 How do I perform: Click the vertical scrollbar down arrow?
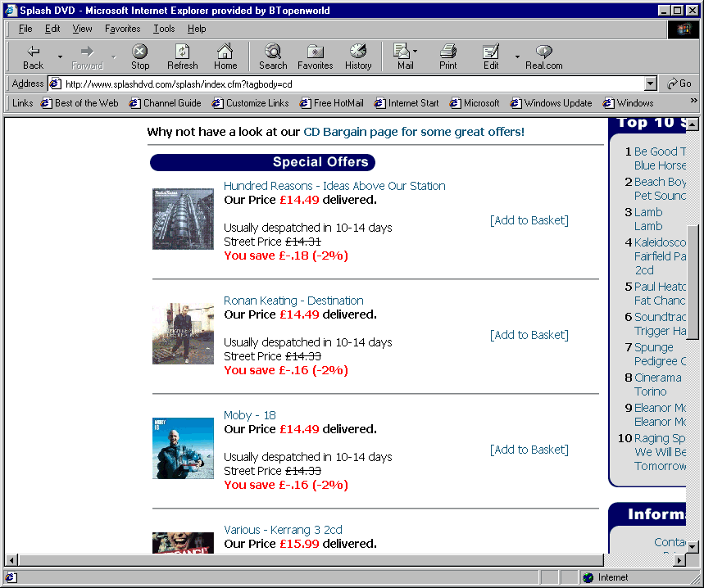click(x=693, y=548)
